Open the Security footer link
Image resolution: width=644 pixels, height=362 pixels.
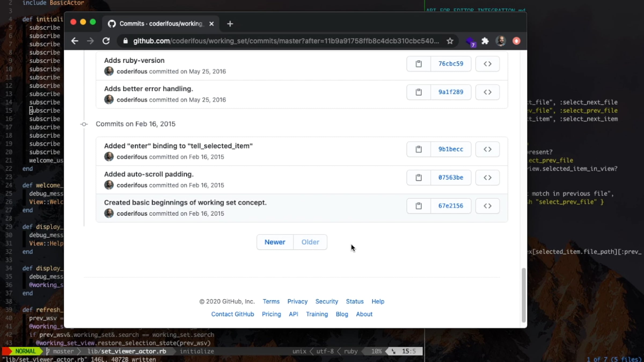point(327,301)
